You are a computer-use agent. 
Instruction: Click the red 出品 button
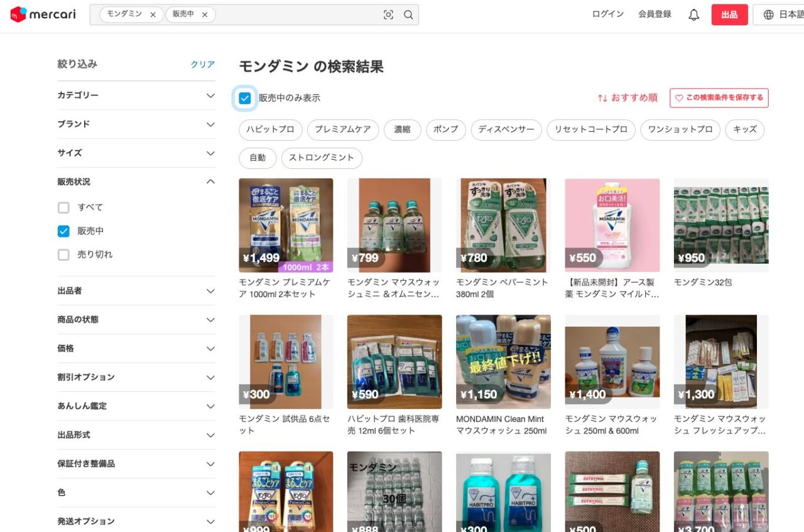tap(729, 15)
